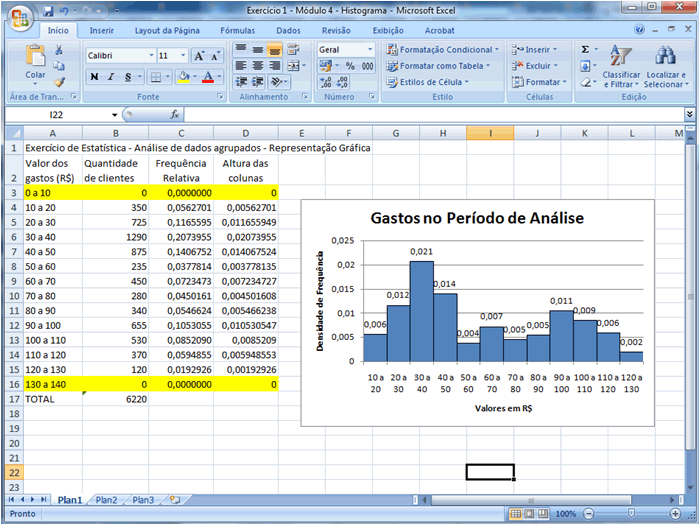The width and height of the screenshot is (699, 525).
Task: Save the workbook with the floppy disk icon
Action: (x=46, y=10)
